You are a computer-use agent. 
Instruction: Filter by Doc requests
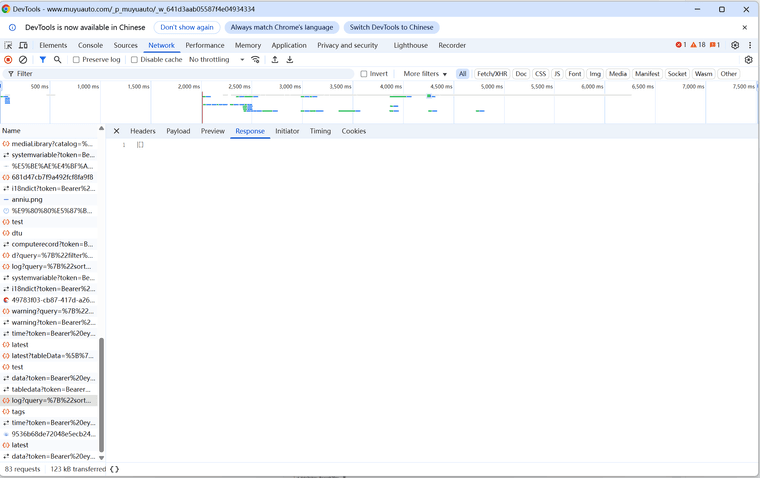pyautogui.click(x=521, y=74)
